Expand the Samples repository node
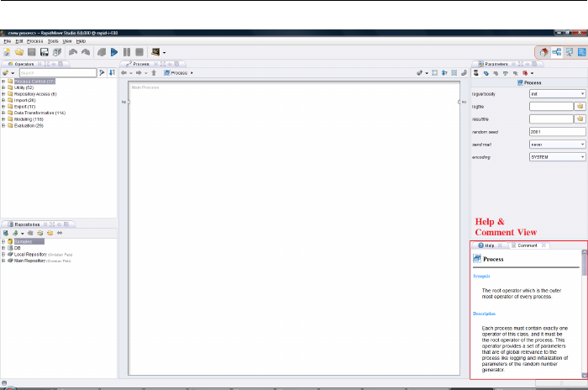Screen dimensions: 588x390 3,241
